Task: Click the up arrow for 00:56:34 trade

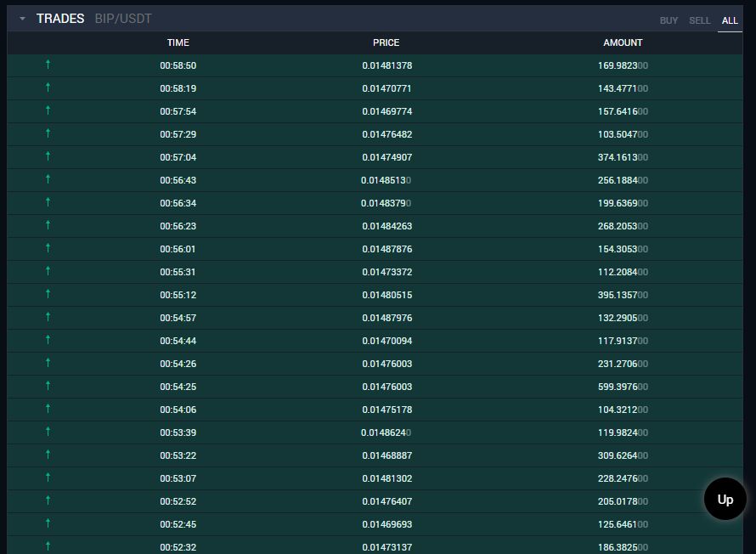Action: point(48,202)
